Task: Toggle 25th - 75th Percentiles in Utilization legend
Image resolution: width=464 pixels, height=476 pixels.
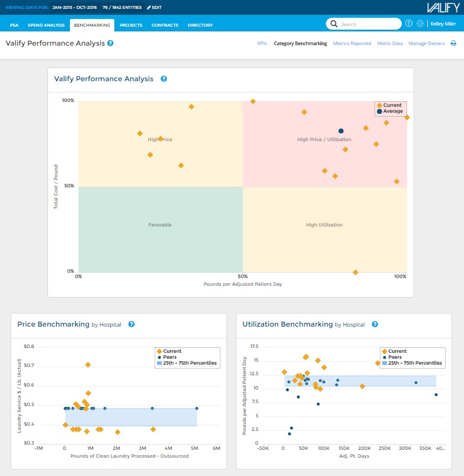Action: tap(412, 363)
